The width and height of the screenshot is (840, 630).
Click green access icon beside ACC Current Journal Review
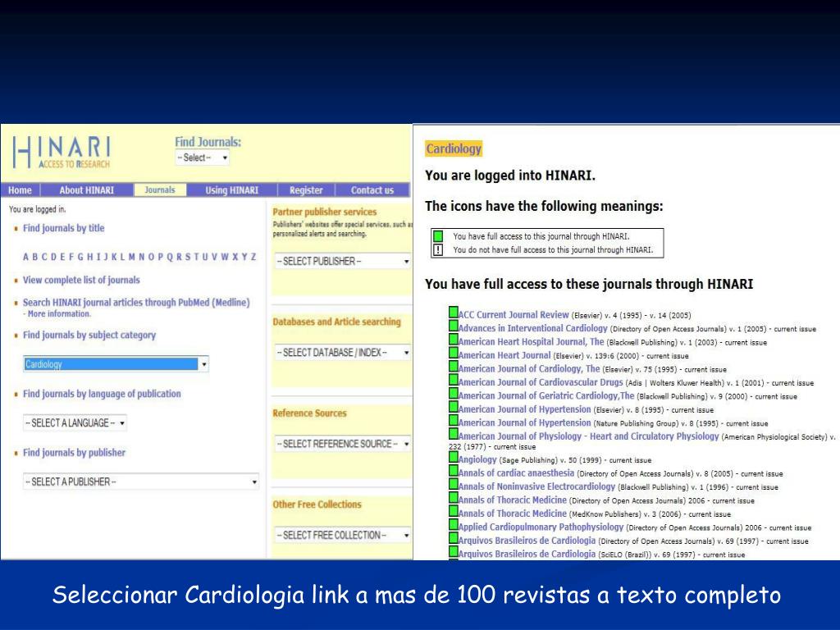pyautogui.click(x=453, y=313)
